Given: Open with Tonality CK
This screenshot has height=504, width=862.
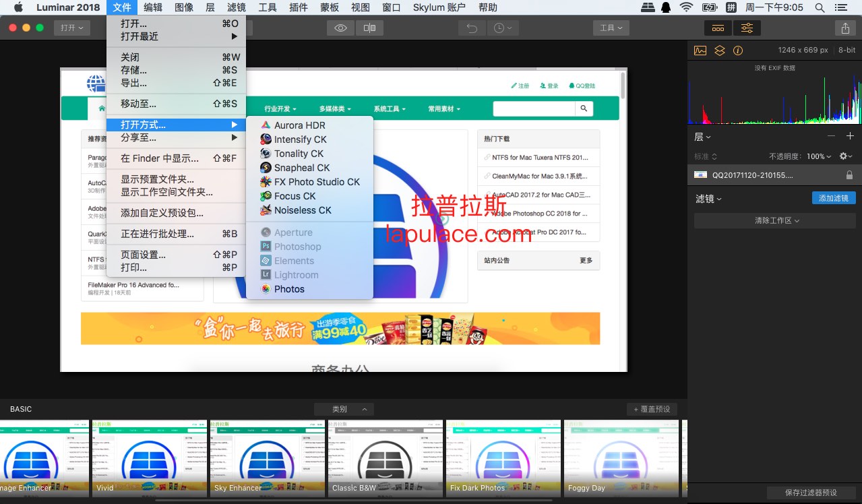Looking at the screenshot, I should [x=309, y=154].
